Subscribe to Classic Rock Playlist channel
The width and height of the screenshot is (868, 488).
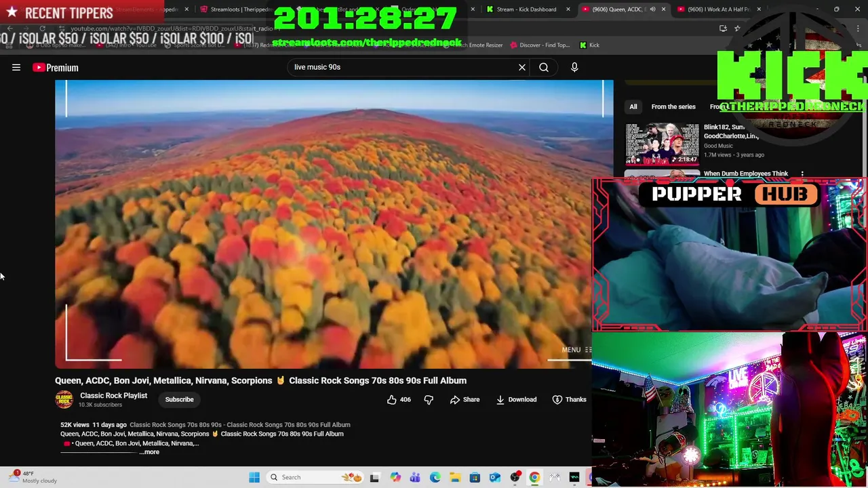pos(179,399)
